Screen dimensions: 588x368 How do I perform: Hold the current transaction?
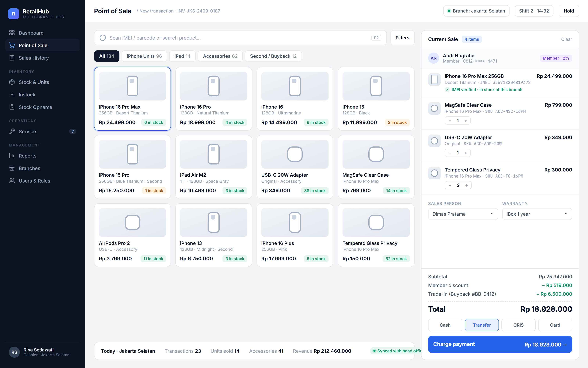pyautogui.click(x=569, y=11)
